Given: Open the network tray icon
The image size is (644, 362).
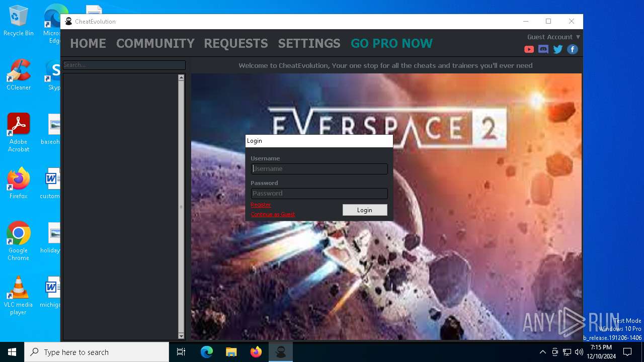Looking at the screenshot, I should point(567,352).
